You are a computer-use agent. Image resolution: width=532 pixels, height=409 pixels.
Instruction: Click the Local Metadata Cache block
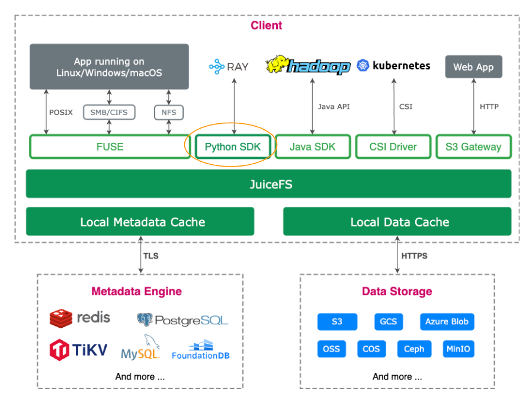pos(140,221)
